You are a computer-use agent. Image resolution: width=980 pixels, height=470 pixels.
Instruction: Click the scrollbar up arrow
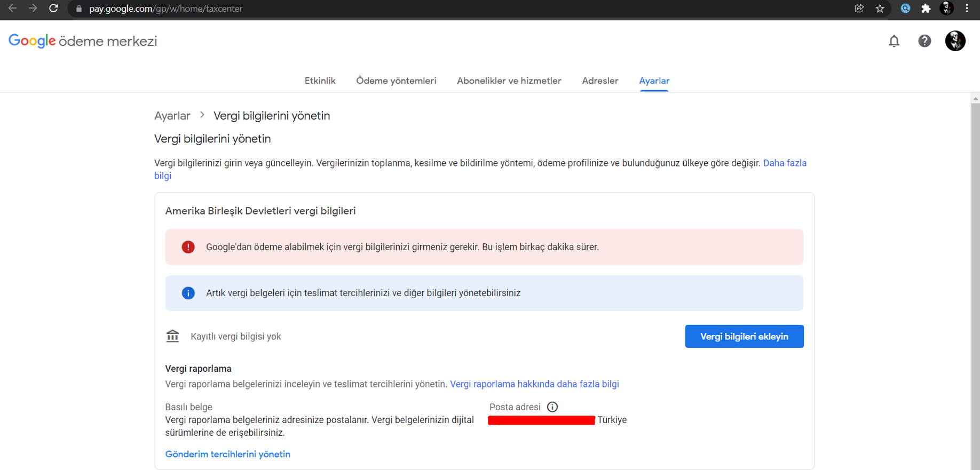tap(975, 98)
